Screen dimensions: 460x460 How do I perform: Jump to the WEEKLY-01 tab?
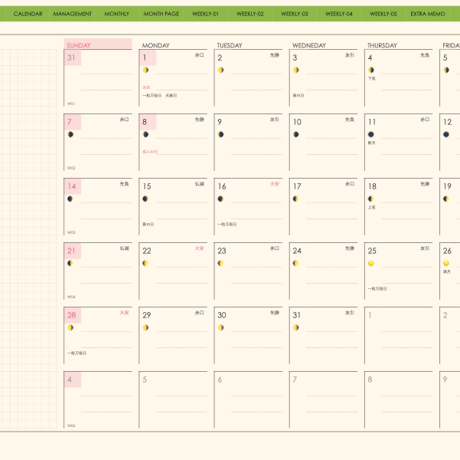[x=205, y=14]
